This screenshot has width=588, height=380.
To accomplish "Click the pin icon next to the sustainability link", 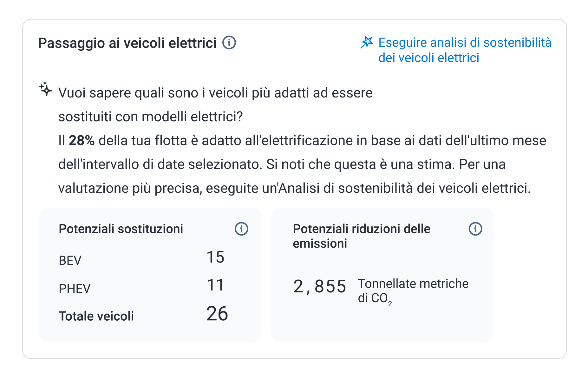I will click(x=367, y=42).
